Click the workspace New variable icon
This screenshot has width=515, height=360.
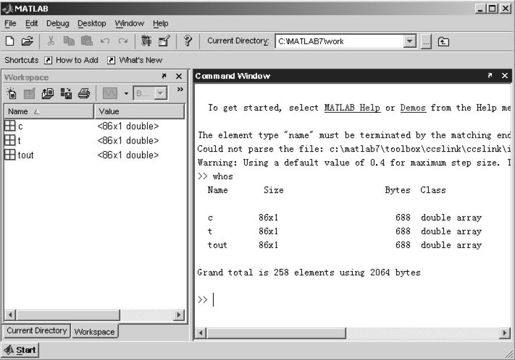pos(12,93)
